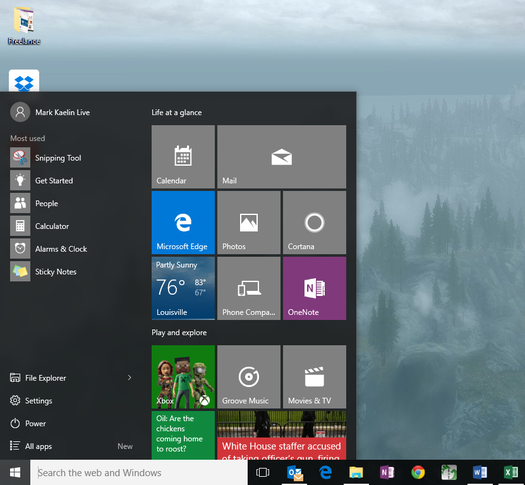The height and width of the screenshot is (485, 525).
Task: Select the Dropbox desktop icon
Action: (24, 81)
